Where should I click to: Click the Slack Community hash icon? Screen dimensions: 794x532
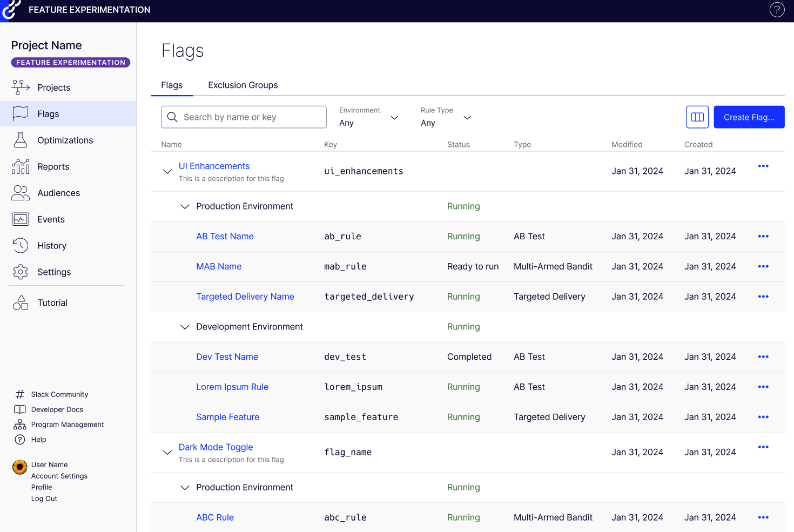(x=20, y=394)
